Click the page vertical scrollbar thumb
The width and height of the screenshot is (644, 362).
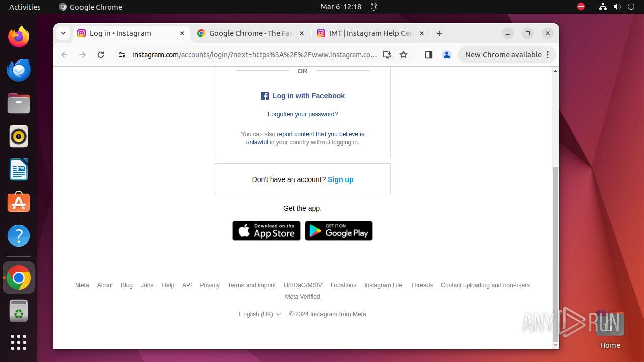[555, 254]
